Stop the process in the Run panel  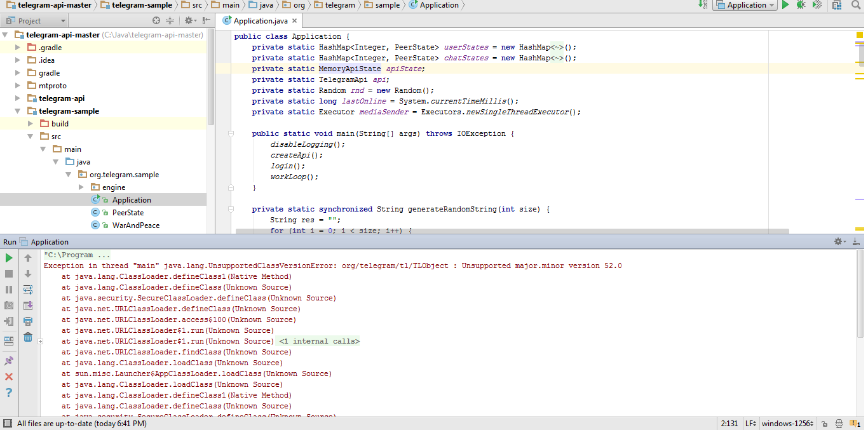pyautogui.click(x=9, y=274)
